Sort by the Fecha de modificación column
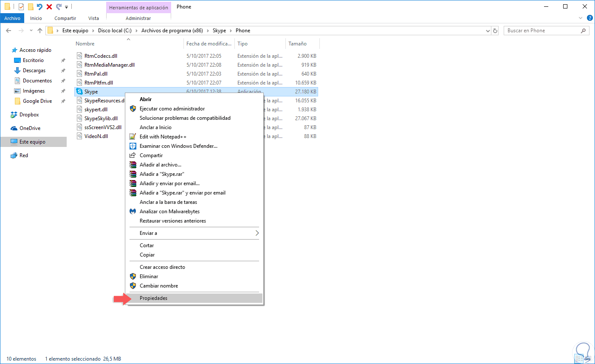This screenshot has width=595, height=364. [x=209, y=44]
